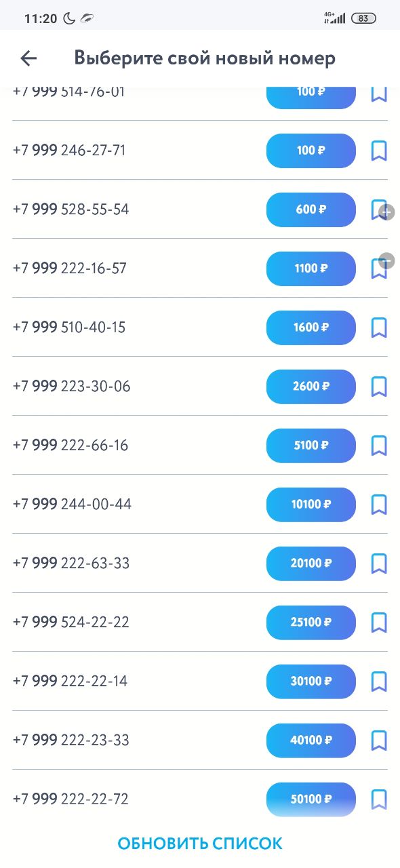The width and height of the screenshot is (400, 868).
Task: Buy number 528-55-54 for 600 ₽
Action: (x=311, y=210)
